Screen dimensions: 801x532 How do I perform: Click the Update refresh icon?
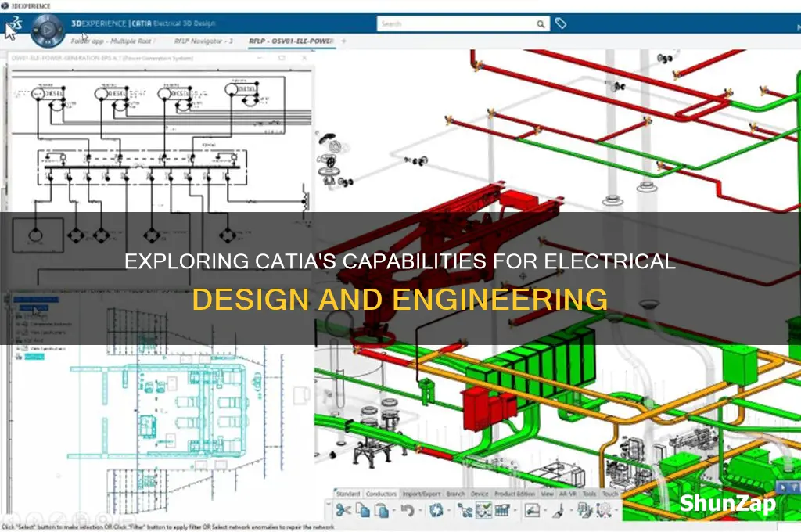436,510
